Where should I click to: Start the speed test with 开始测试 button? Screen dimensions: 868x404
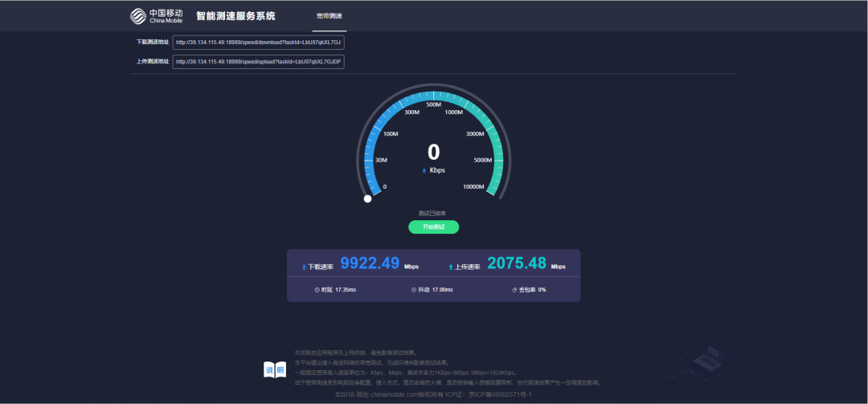[x=433, y=227]
